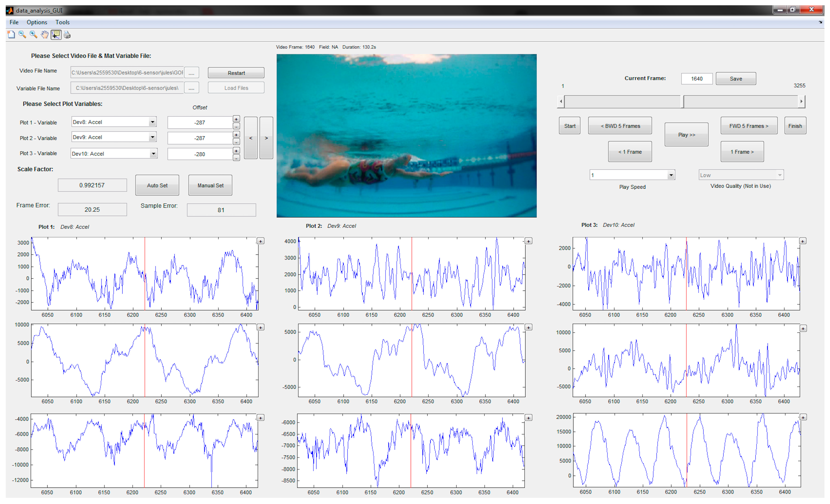The height and width of the screenshot is (504, 830).
Task: Click the Print figure icon
Action: pyautogui.click(x=67, y=35)
